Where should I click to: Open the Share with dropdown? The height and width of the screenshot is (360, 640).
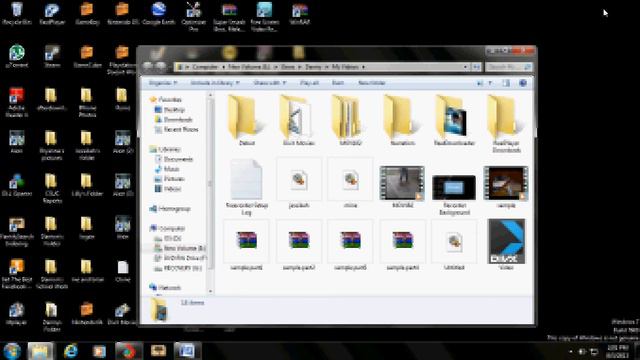click(270, 83)
